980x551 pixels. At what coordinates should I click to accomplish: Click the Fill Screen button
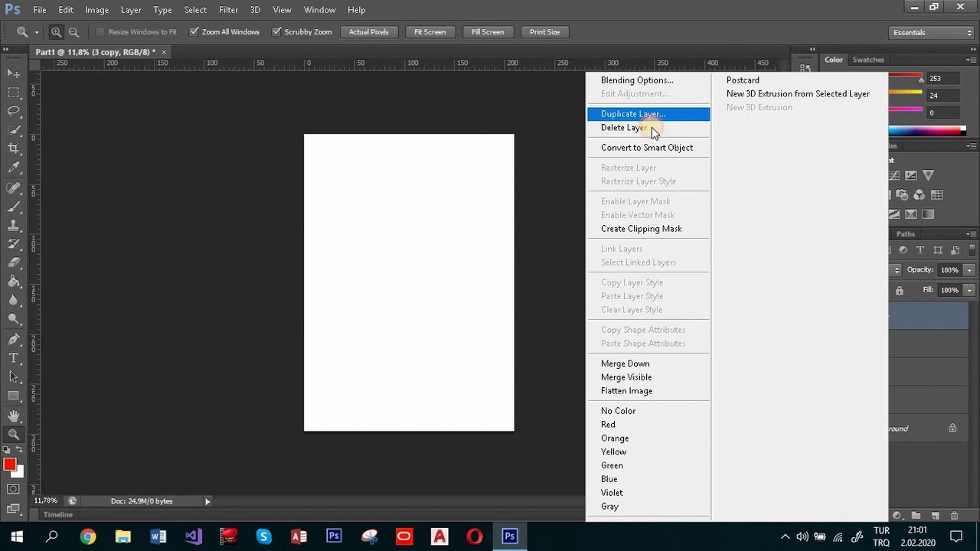[x=488, y=32]
